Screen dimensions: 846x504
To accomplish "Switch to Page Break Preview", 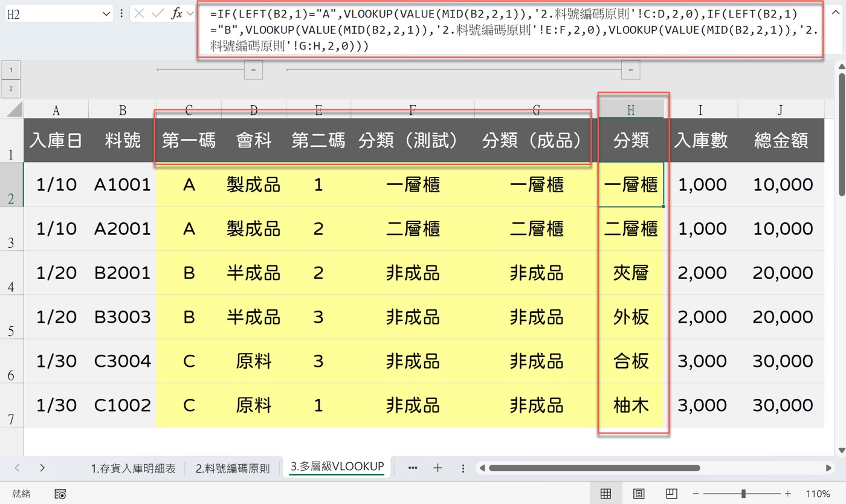I will (671, 494).
